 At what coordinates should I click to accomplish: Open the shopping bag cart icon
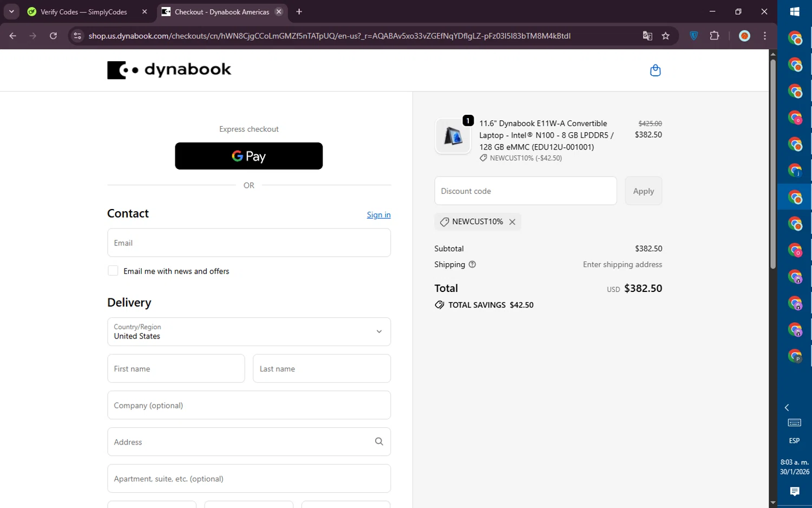(x=655, y=70)
